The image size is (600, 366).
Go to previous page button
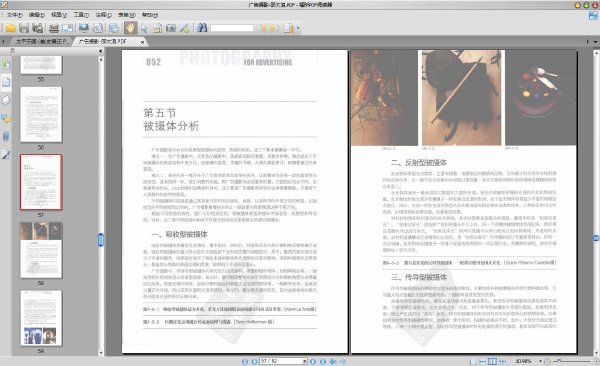tap(254, 361)
